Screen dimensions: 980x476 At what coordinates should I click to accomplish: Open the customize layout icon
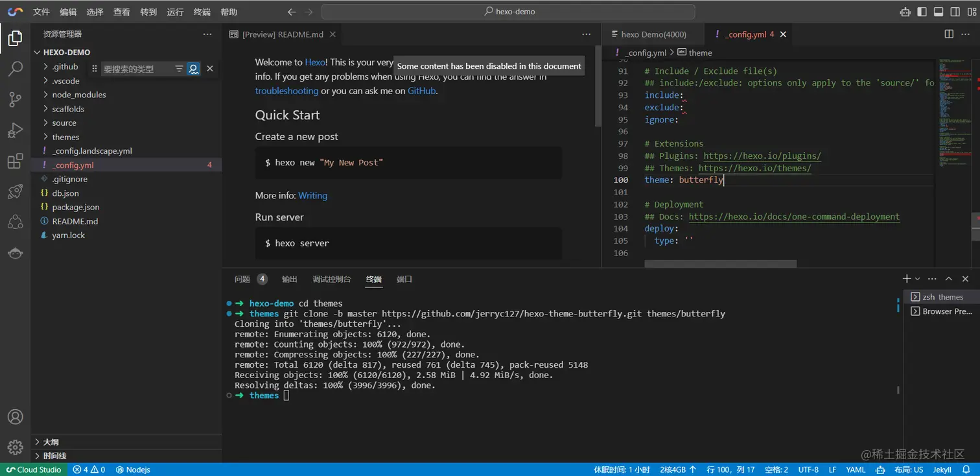(x=972, y=12)
